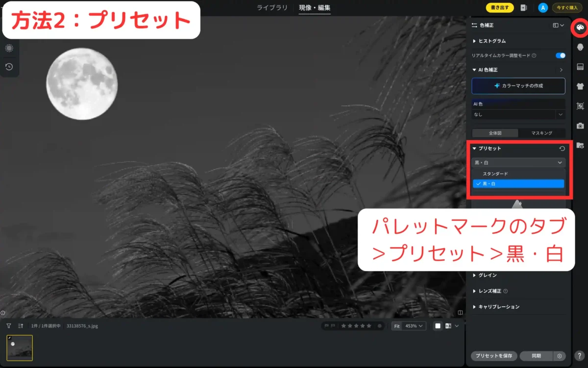Open the crop tool panel icon

tap(580, 106)
